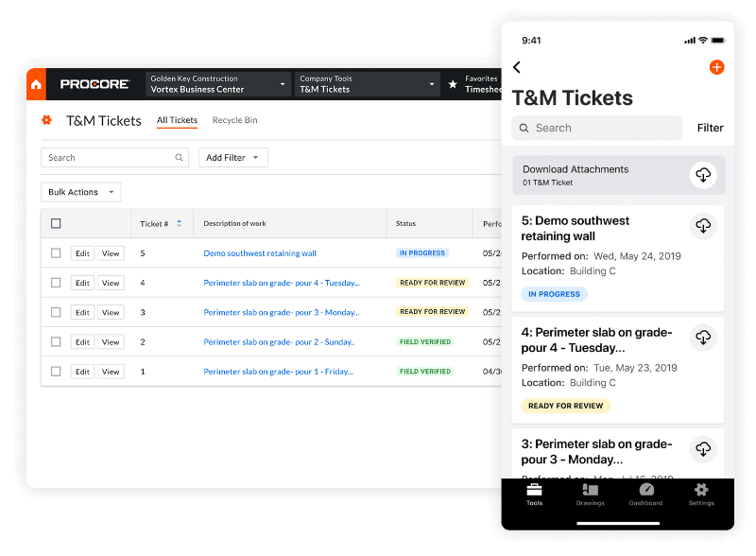Select the checkbox for ticket 5 row
756x556 pixels.
coord(56,253)
